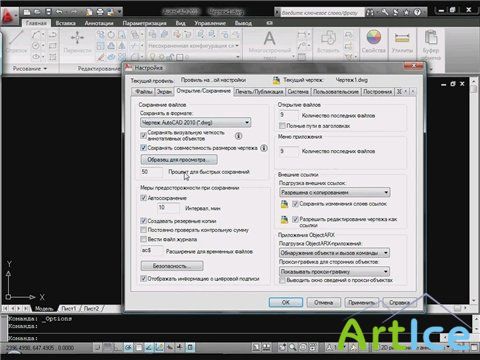Expand the Рисование ribbon panel
The width and height of the screenshot is (480, 360).
pyautogui.click(x=30, y=68)
